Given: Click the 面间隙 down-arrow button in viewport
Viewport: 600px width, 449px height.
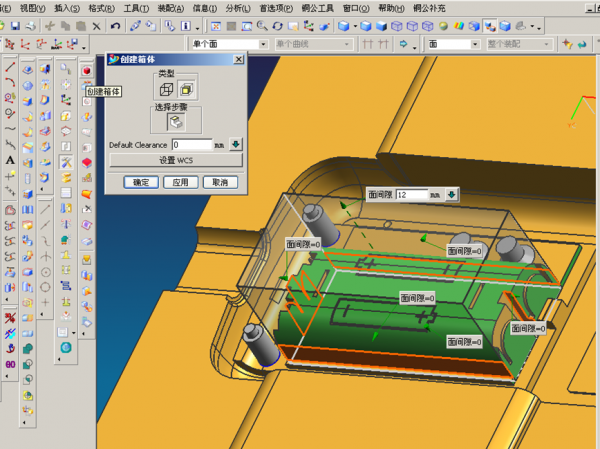Looking at the screenshot, I should [x=452, y=195].
